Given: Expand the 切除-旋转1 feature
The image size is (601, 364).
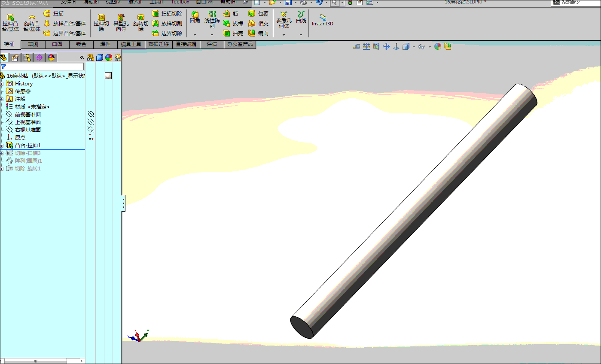Looking at the screenshot, I should pyautogui.click(x=2, y=169).
